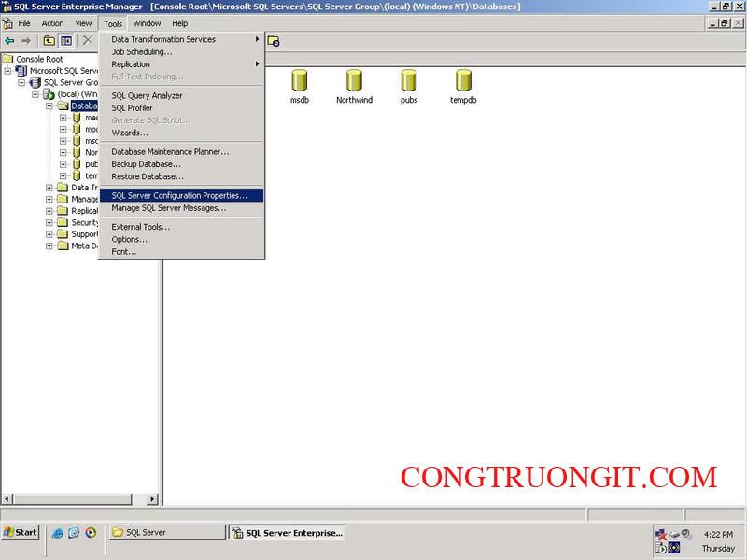
Task: Switch to SQL Server folder taskbar button
Action: [167, 532]
